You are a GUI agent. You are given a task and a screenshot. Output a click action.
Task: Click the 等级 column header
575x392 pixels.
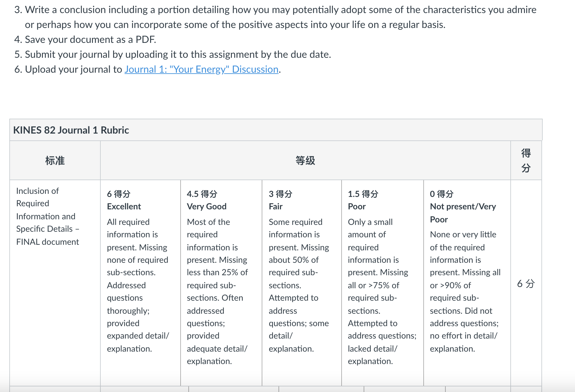click(305, 161)
